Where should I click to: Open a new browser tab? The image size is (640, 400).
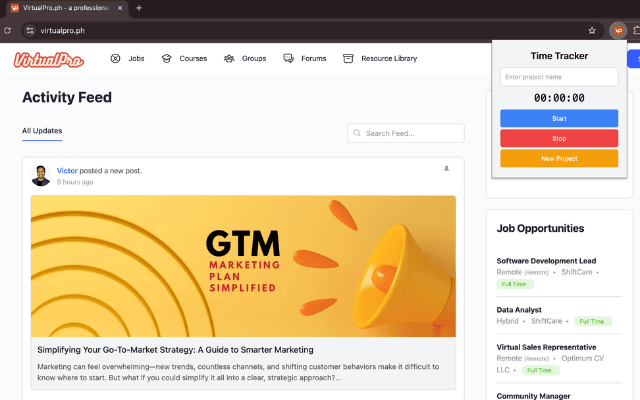139,8
